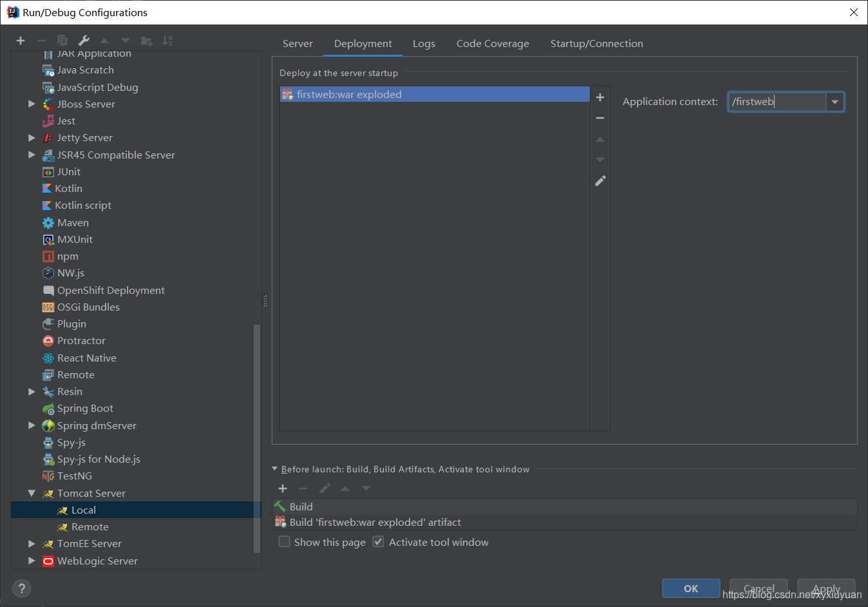Switch to Logs tab
Viewport: 868px width, 607px height.
point(424,43)
